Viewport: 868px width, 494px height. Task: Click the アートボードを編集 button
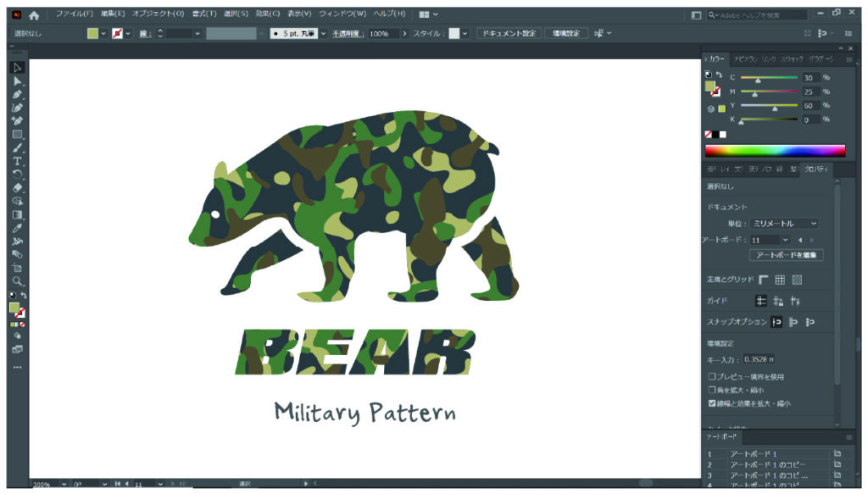click(786, 255)
